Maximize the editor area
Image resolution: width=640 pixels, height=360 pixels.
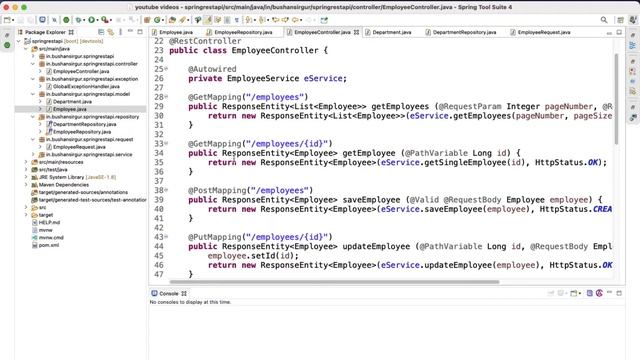pos(619,32)
